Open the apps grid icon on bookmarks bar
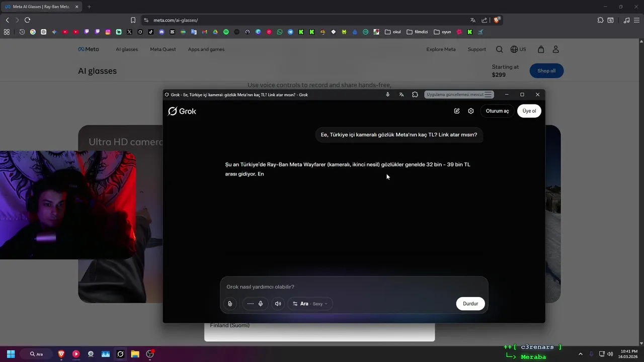Screen dimensions: 644x362 [x=7, y=32]
